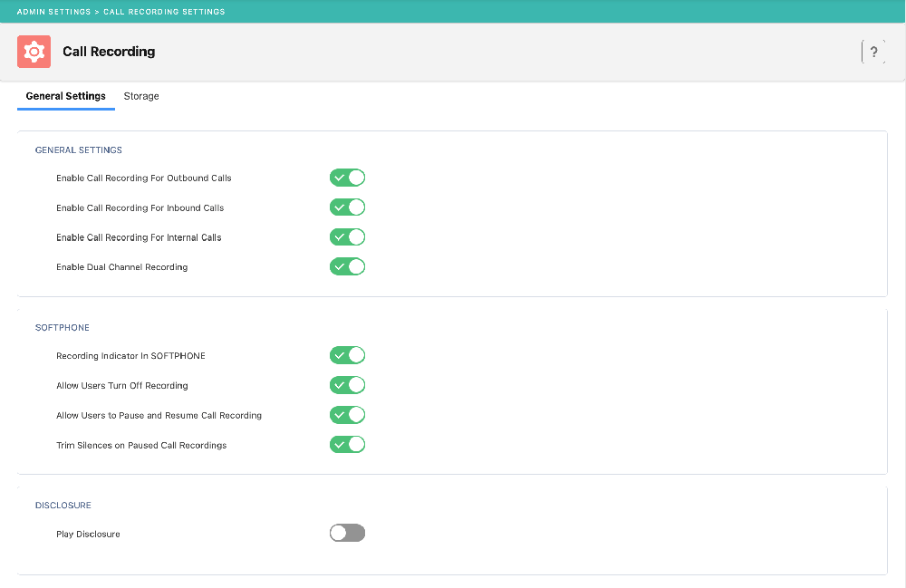This screenshot has width=906, height=588.
Task: Click Trim Silences on Paused Call Recordings label
Action: coord(141,446)
